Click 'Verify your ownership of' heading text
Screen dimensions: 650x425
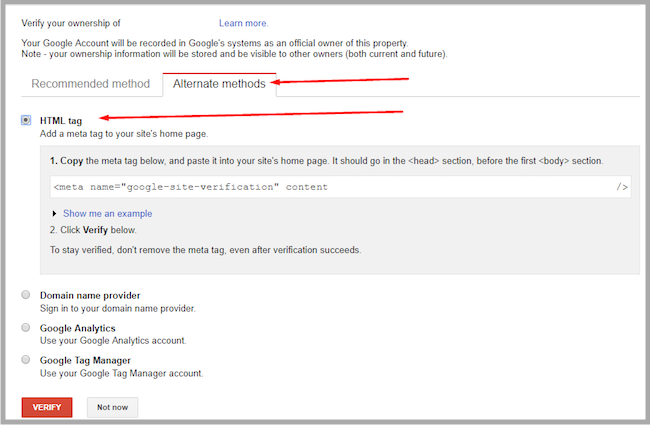71,23
